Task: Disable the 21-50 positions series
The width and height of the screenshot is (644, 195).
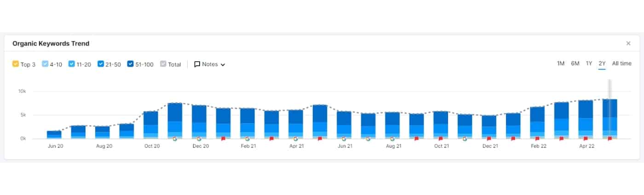Action: (x=101, y=64)
